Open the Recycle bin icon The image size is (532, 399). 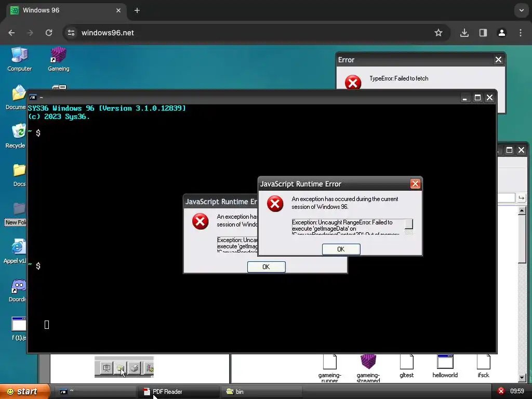(16, 136)
